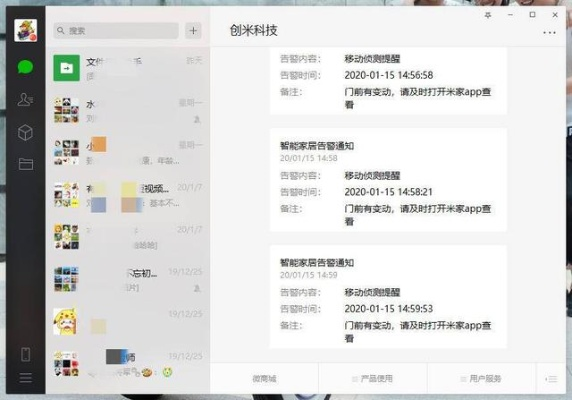Close the WeChat window
Image resolution: width=572 pixels, height=400 pixels.
(555, 15)
